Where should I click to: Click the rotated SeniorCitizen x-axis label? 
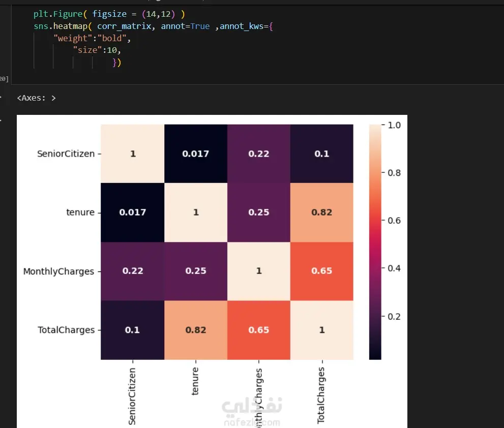pyautogui.click(x=132, y=396)
